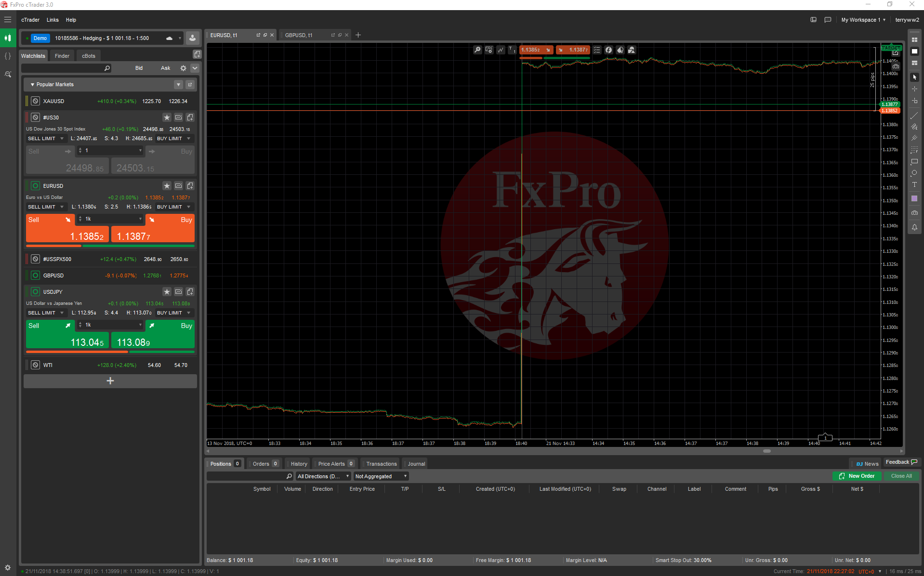Toggle the main hamburger menu
The image size is (924, 576).
tap(8, 20)
